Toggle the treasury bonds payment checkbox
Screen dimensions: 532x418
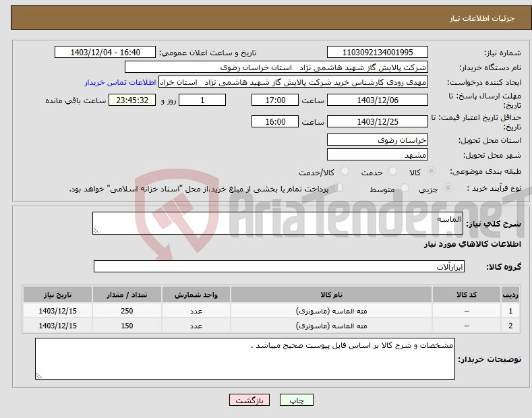(338, 187)
